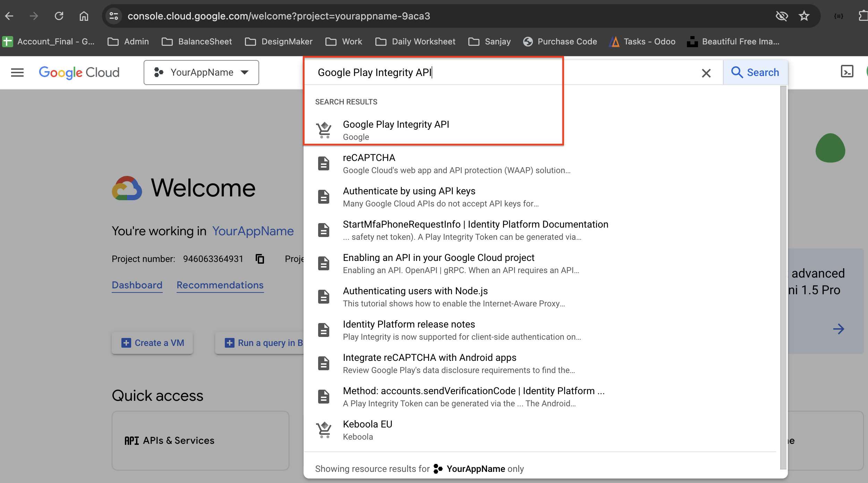The height and width of the screenshot is (483, 868).
Task: Open the Daily Worksheet bookmark folder
Action: click(x=415, y=42)
